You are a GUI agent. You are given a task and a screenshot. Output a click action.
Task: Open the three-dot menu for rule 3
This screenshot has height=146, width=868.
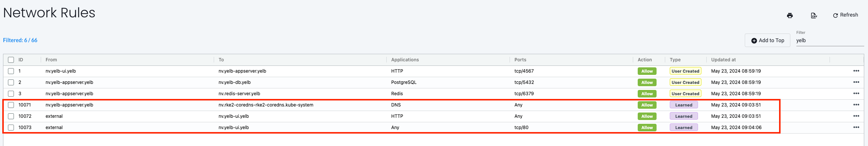click(x=856, y=93)
